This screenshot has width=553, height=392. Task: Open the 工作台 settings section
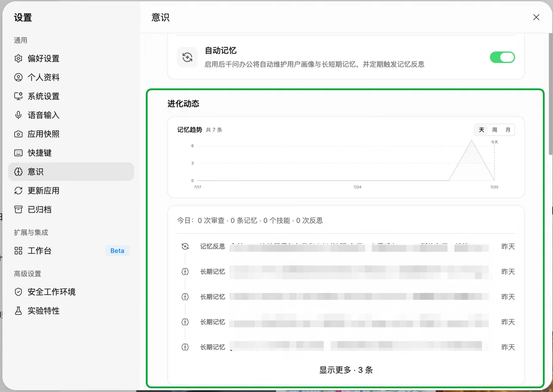[x=71, y=251]
